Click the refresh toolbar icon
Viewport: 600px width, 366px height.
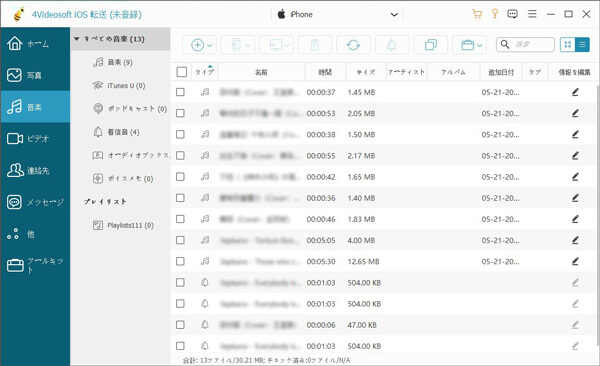click(353, 45)
